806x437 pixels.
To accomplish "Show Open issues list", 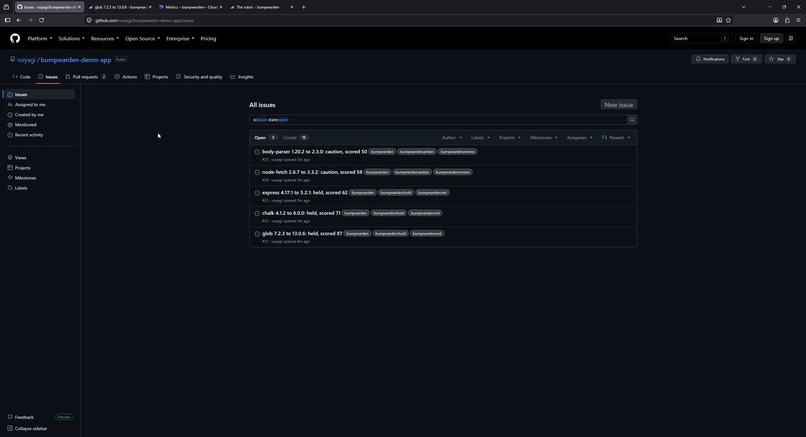I will (x=265, y=138).
